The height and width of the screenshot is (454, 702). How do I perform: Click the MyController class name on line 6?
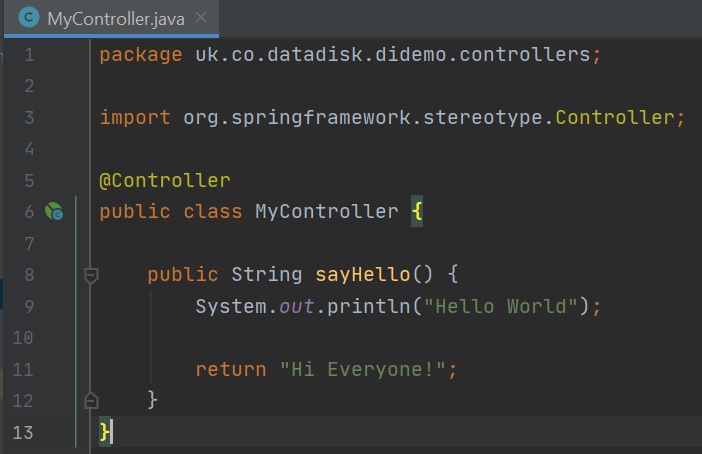click(x=326, y=212)
